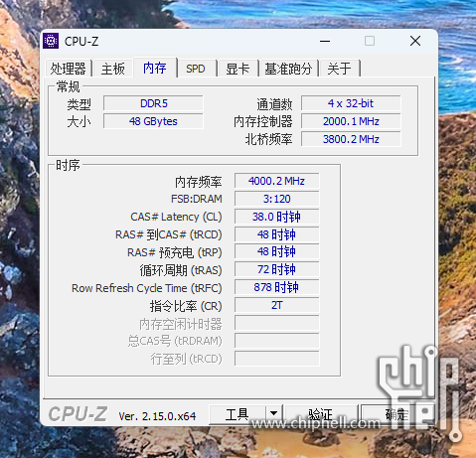Click the tRCD 48 时钟 value

[x=277, y=234]
